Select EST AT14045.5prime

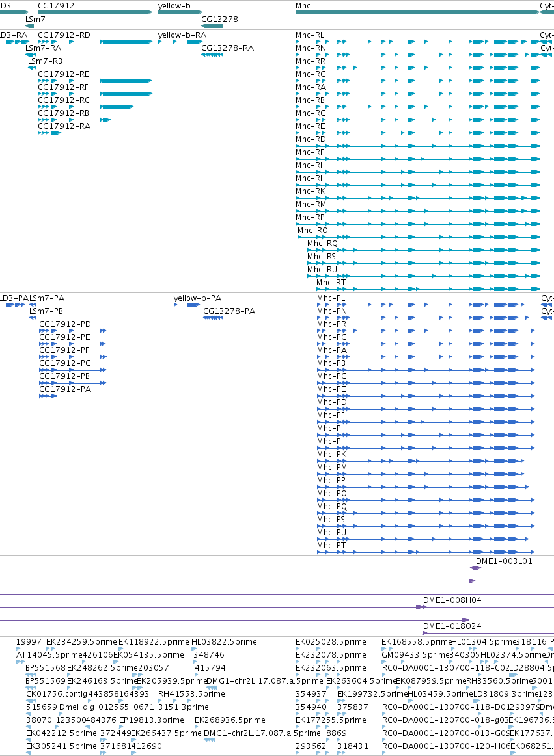[49, 655]
